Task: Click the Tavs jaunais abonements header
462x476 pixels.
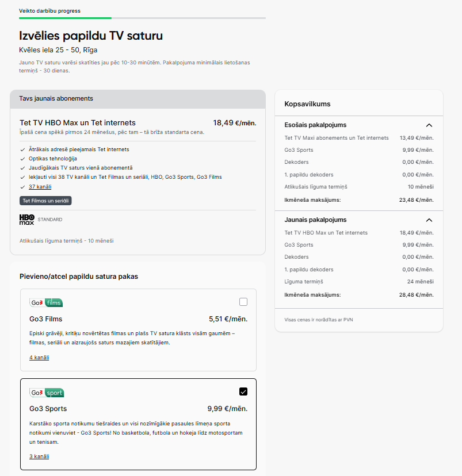Action: [56, 98]
